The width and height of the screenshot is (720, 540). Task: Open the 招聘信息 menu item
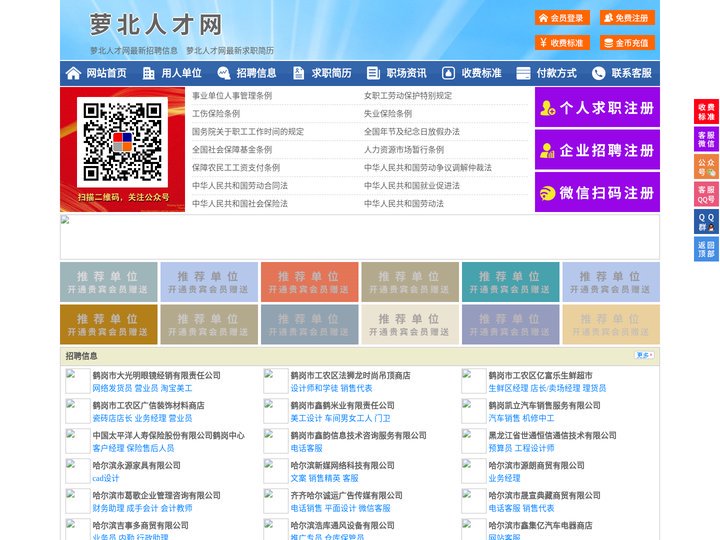(x=256, y=73)
